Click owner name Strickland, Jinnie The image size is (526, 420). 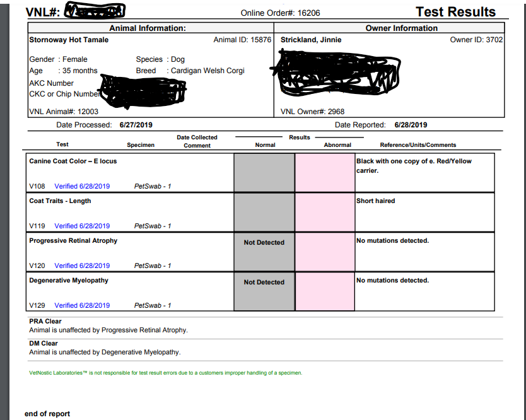(311, 40)
